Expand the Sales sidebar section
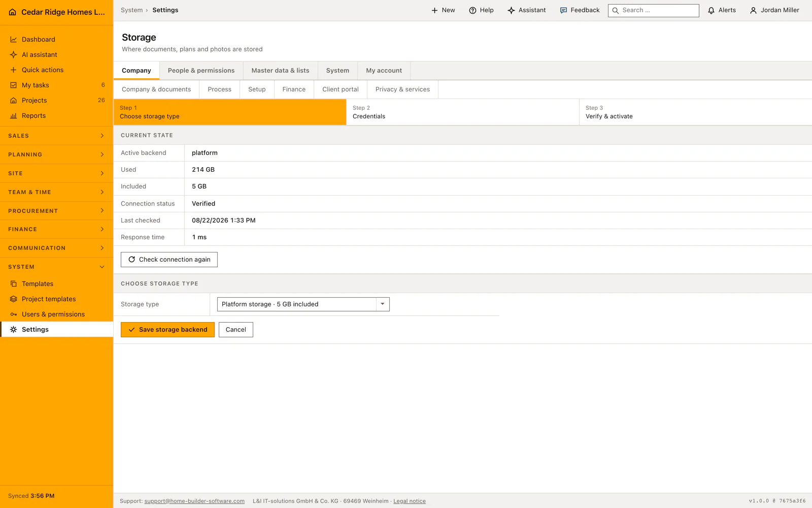This screenshot has width=812, height=508. (x=56, y=136)
